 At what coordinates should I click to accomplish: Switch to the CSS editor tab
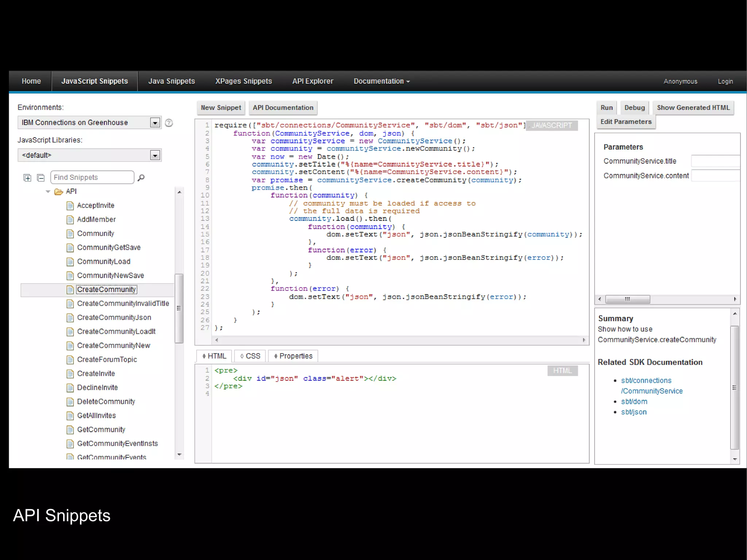[x=250, y=356]
